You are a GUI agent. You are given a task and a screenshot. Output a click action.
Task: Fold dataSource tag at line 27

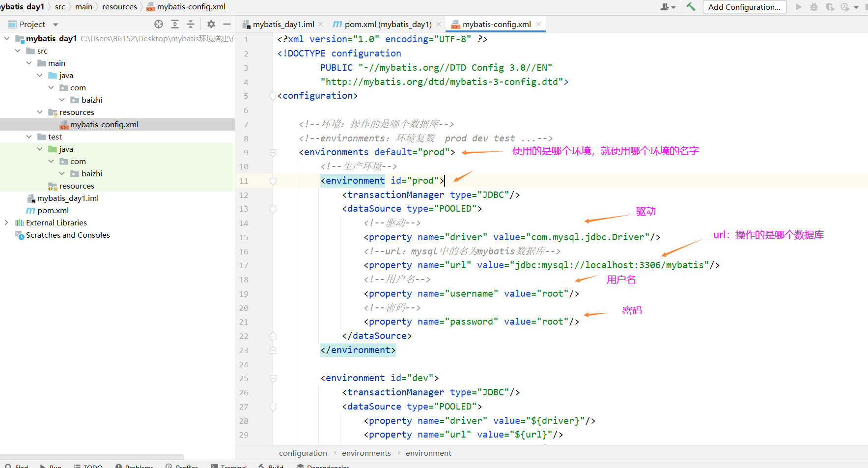click(x=273, y=407)
